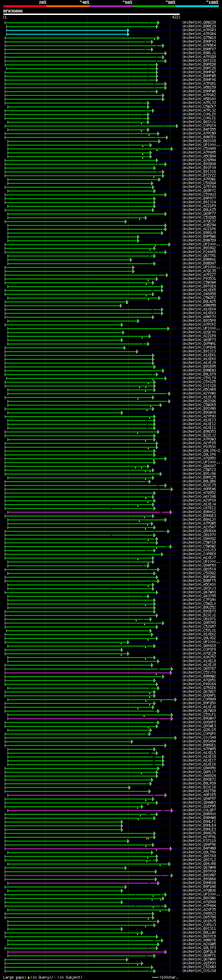Click the BP036086 query name

click(x=13, y=11)
